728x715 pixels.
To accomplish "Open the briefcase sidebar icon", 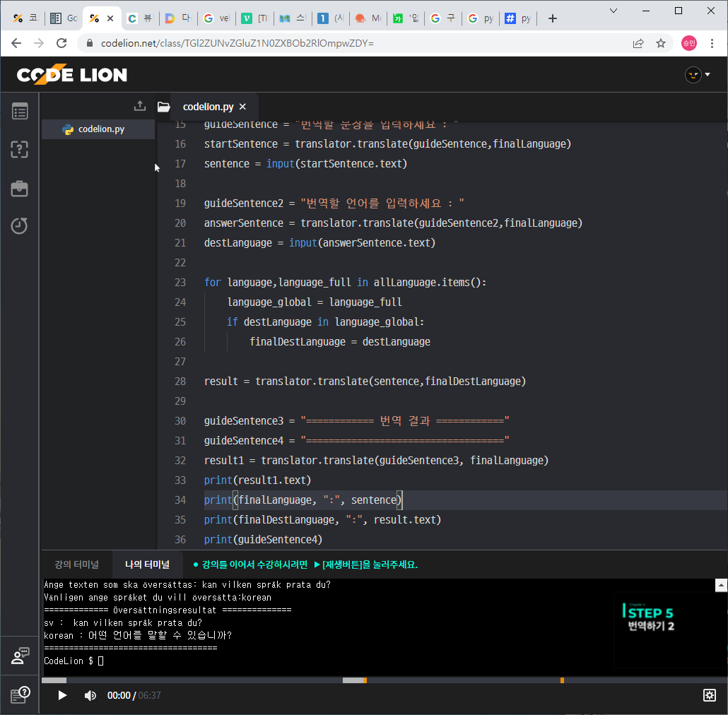I will [20, 189].
